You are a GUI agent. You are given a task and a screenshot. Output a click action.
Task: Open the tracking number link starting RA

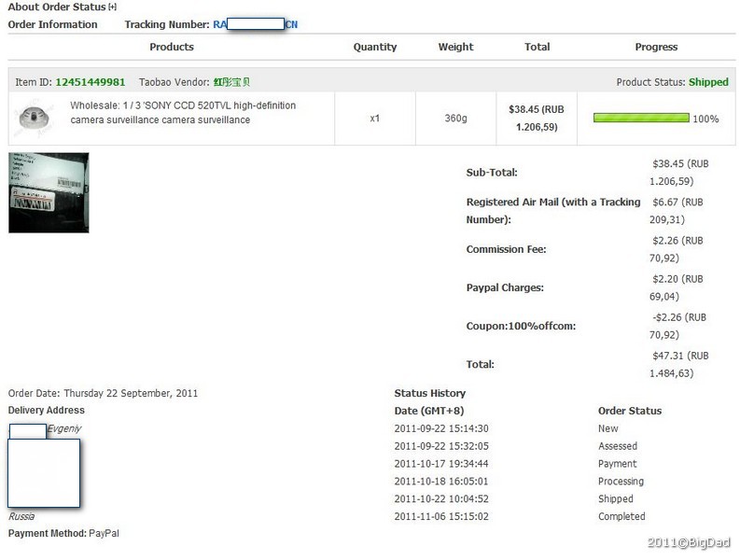[256, 24]
